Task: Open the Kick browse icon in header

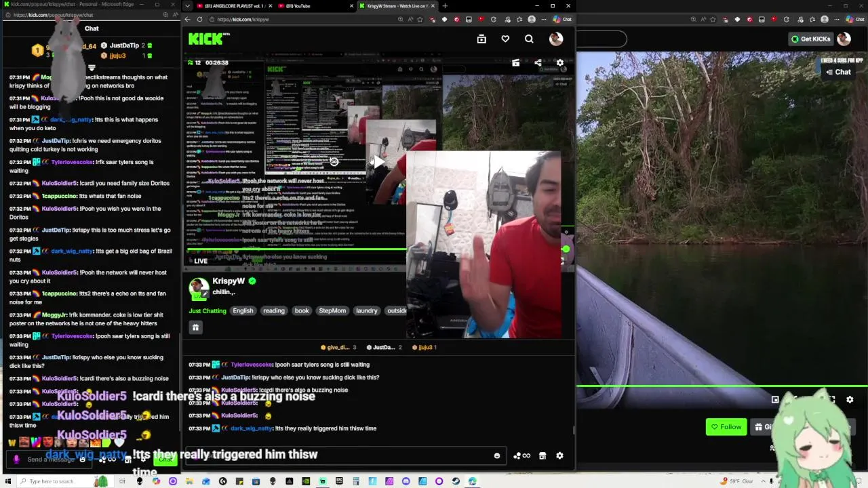Action: coord(481,39)
